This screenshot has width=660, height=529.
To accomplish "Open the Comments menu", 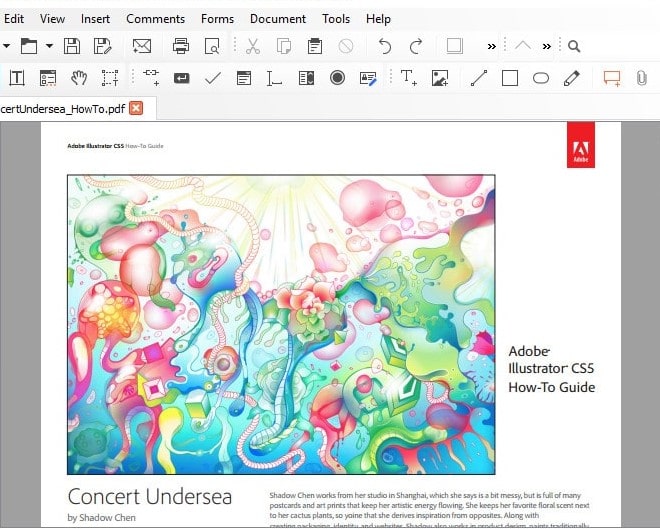I will coord(155,19).
